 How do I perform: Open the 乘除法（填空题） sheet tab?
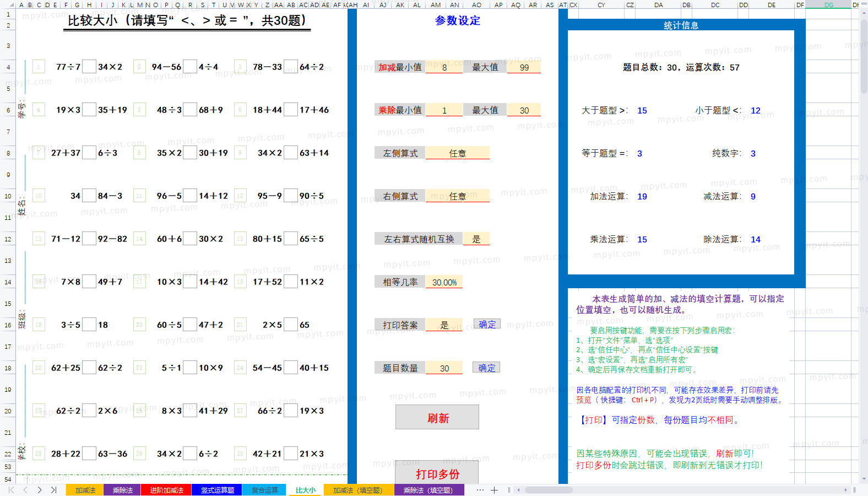[428, 490]
